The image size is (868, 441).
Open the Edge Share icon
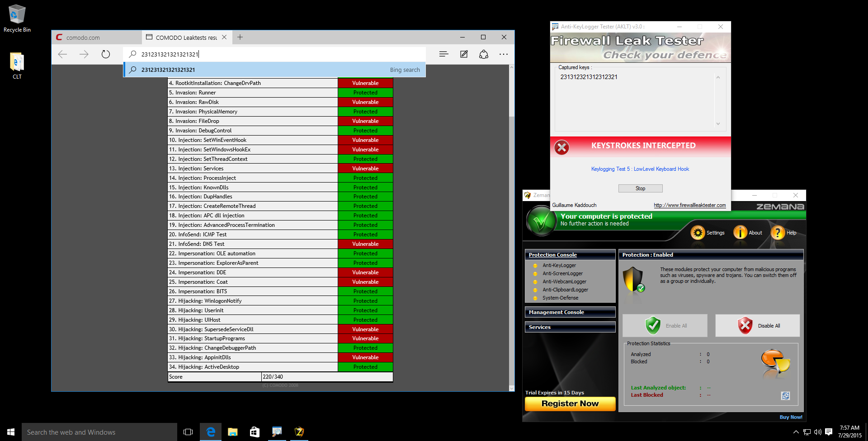[x=484, y=54]
